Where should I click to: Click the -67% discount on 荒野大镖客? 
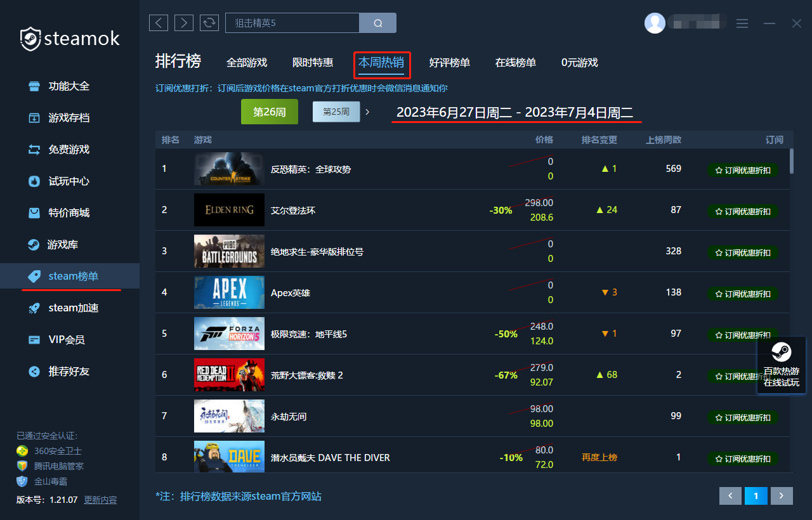click(506, 375)
